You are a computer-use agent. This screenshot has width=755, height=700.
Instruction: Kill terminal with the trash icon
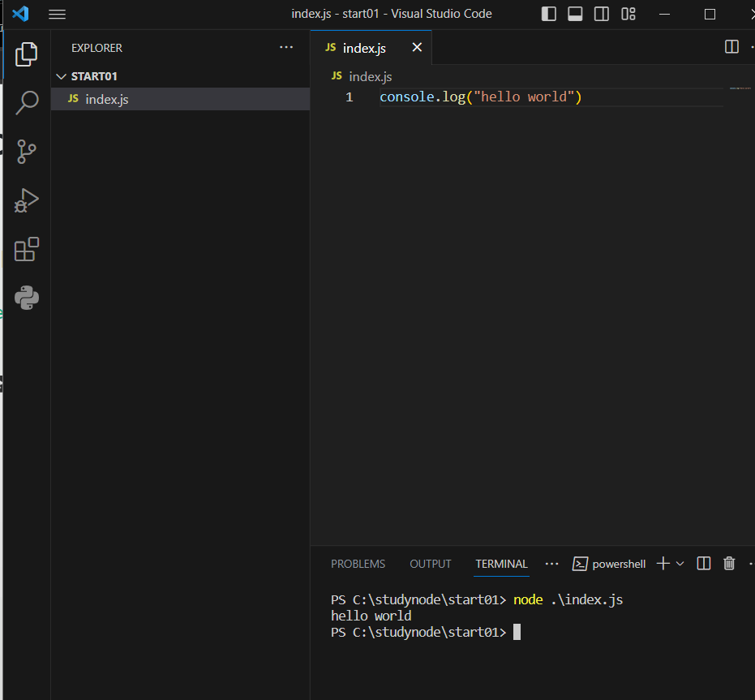coord(729,563)
